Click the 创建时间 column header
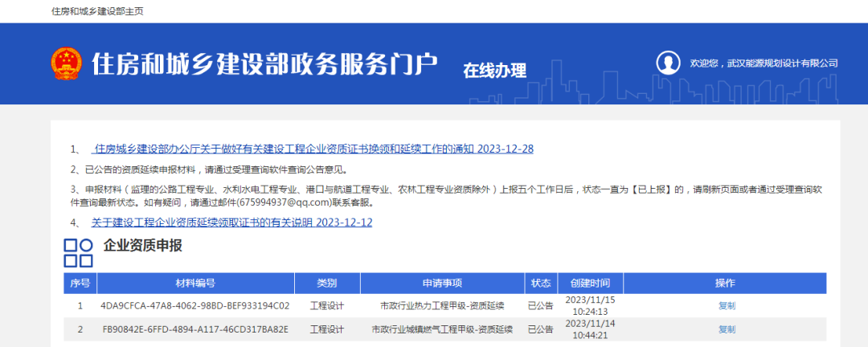868x347 pixels. (590, 284)
